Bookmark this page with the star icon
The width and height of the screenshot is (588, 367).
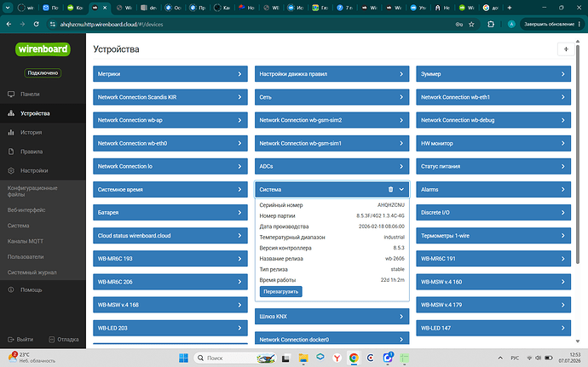tap(471, 25)
